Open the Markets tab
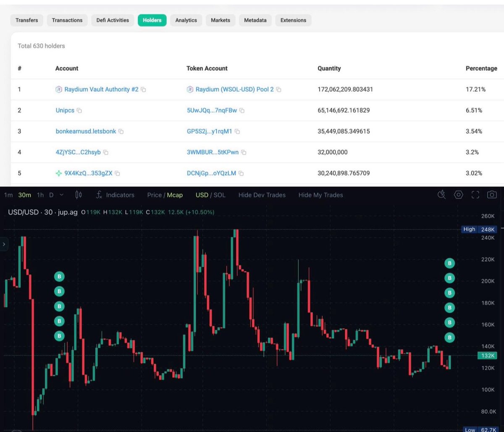504x432 pixels. pyautogui.click(x=220, y=20)
